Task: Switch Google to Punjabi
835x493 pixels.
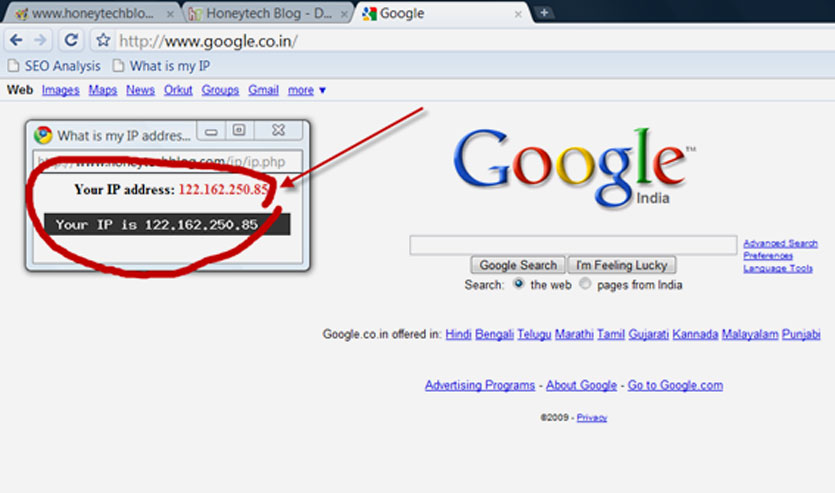Action: point(801,334)
